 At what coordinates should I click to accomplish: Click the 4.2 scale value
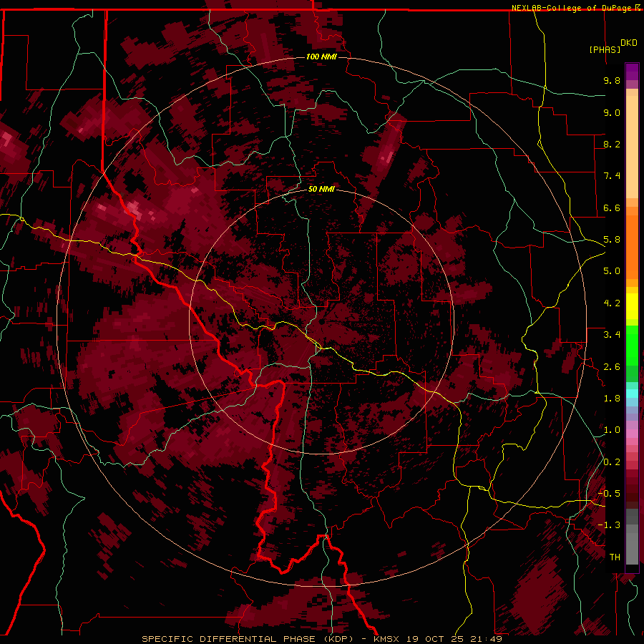pos(612,303)
